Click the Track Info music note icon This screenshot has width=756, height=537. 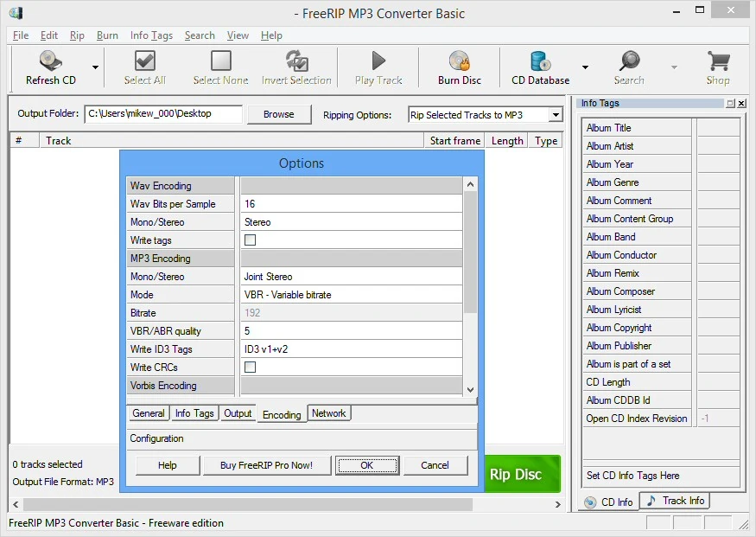651,501
